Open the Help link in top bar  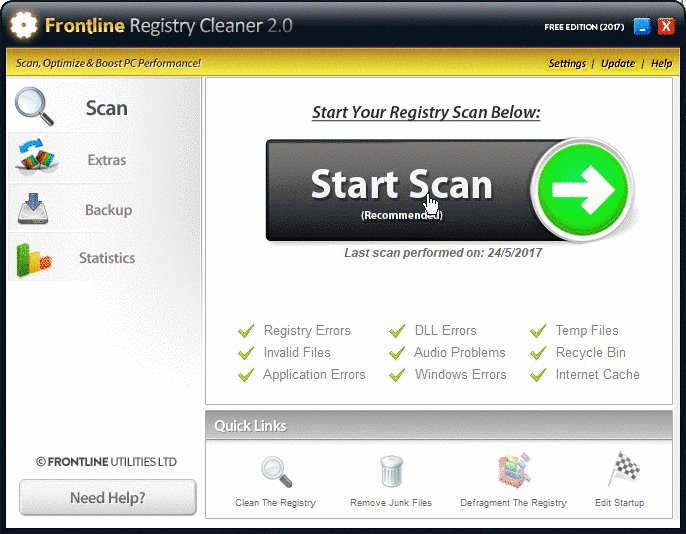coord(661,63)
